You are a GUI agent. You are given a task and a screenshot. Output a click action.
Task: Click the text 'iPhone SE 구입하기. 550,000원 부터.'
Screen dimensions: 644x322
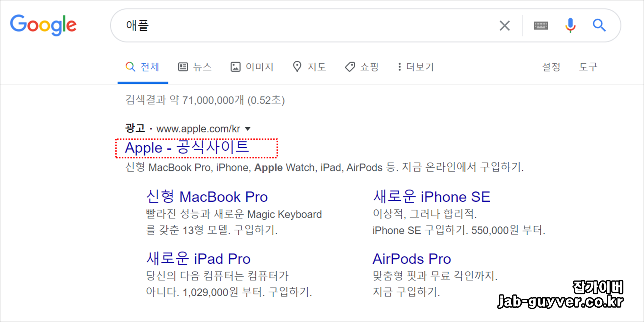(x=459, y=230)
